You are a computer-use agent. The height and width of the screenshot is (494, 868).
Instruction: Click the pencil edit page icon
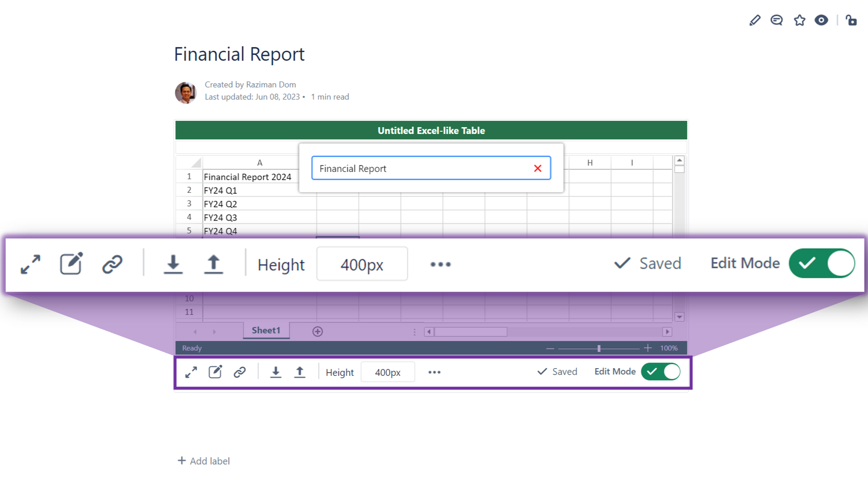coord(755,20)
